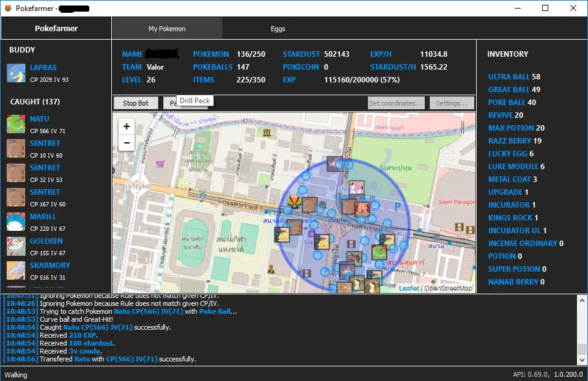The width and height of the screenshot is (588, 381).
Task: Click the Set coordinates button
Action: coord(396,103)
